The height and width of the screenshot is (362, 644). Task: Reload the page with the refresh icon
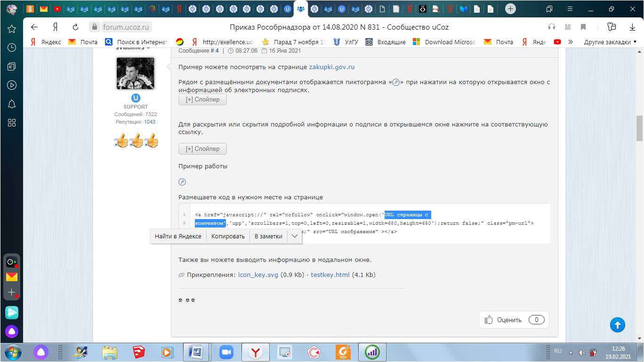75,27
